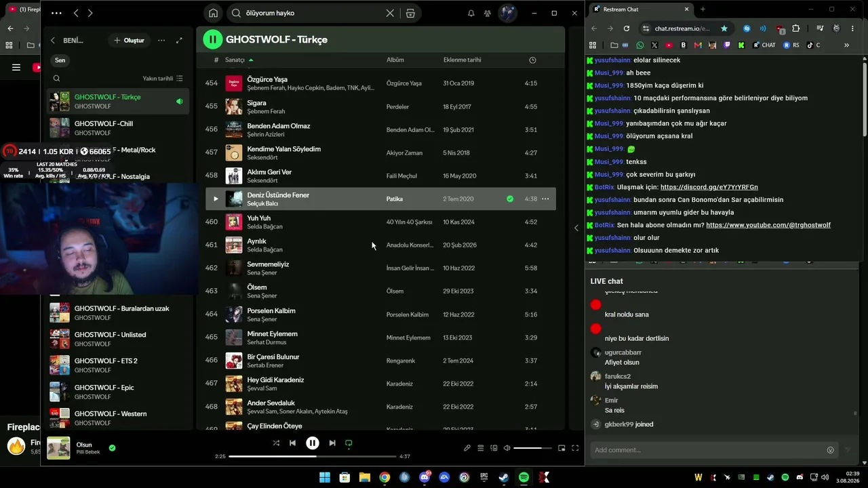Open GHOSTWOLF -Chill playlist in sidebar
868x488 pixels.
pos(119,128)
